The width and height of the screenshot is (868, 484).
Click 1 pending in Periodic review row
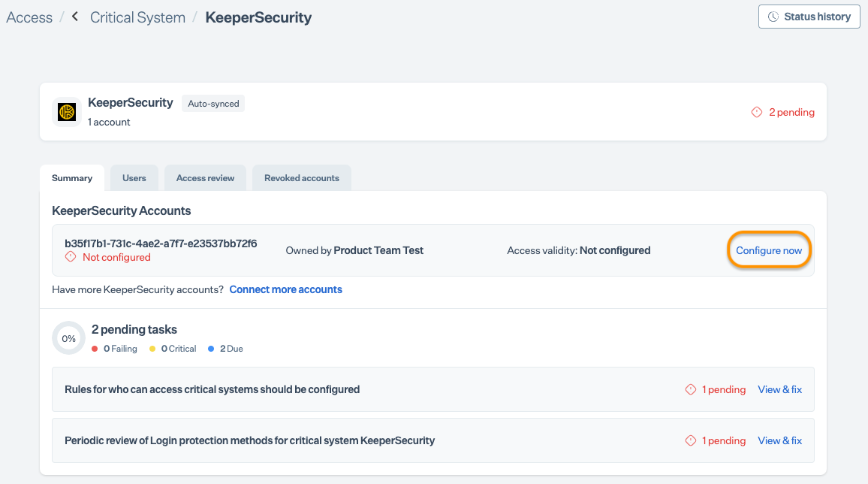pos(724,440)
